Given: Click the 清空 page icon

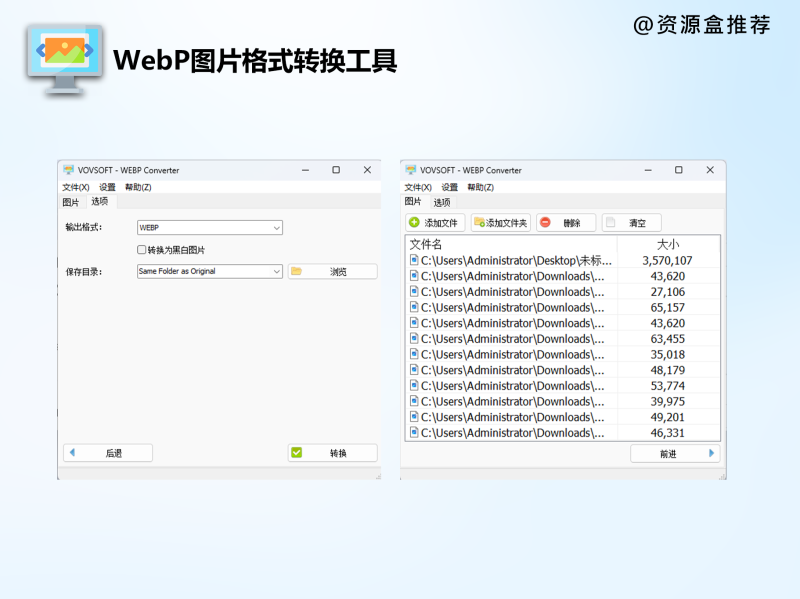Looking at the screenshot, I should [611, 222].
